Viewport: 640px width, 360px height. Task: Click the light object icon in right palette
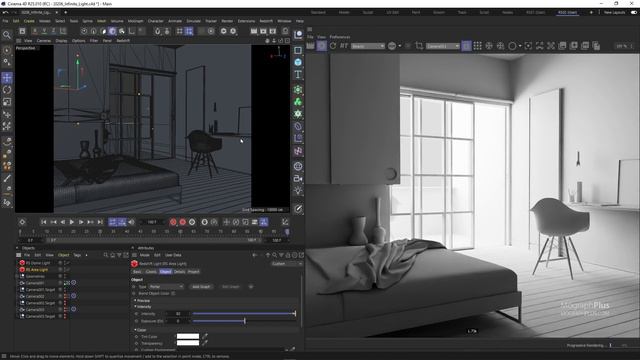298,190
